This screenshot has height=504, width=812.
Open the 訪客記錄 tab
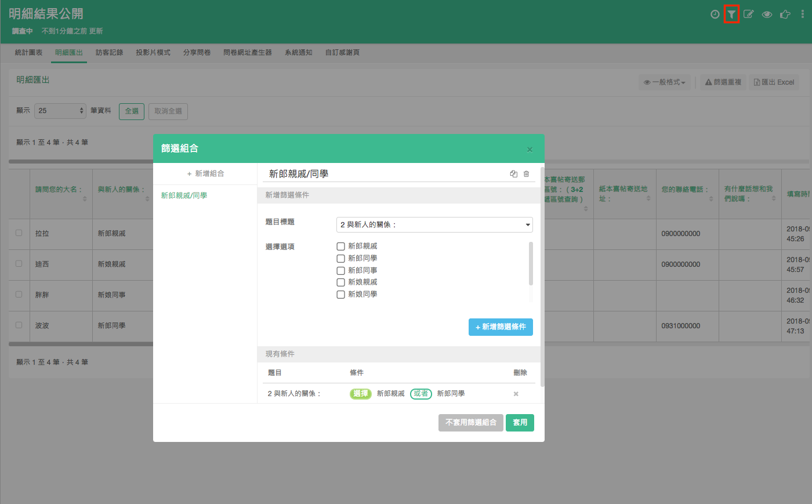109,53
